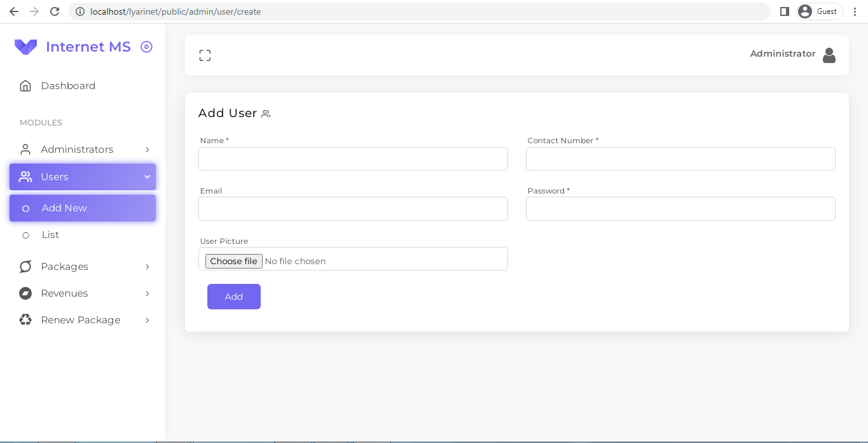The height and width of the screenshot is (443, 868).
Task: Expand the Packages submenu chevron
Action: [148, 267]
